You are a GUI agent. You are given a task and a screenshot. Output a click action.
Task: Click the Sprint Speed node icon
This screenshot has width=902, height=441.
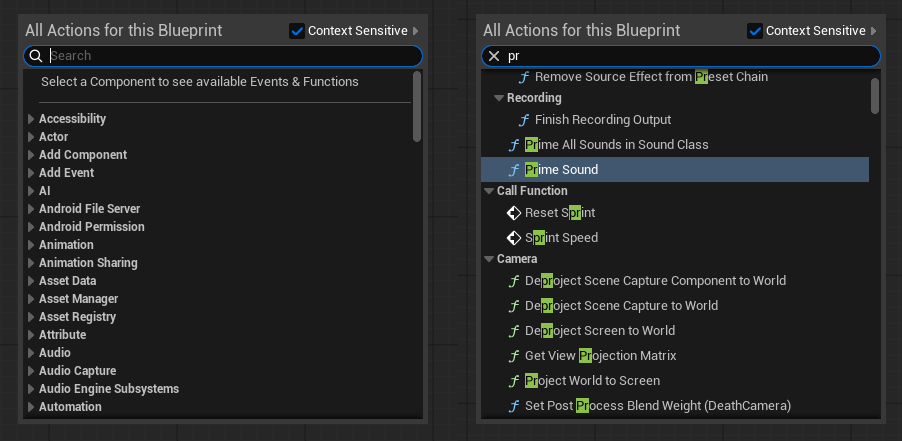(x=514, y=238)
